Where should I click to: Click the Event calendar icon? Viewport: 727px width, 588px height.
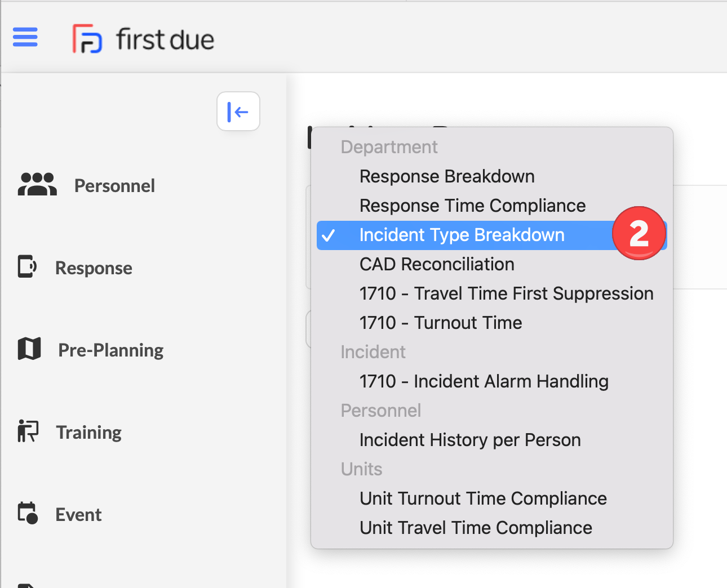tap(28, 513)
